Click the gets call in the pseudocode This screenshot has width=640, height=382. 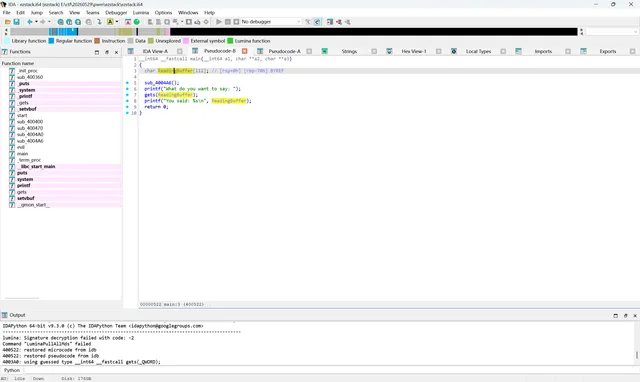click(x=149, y=95)
